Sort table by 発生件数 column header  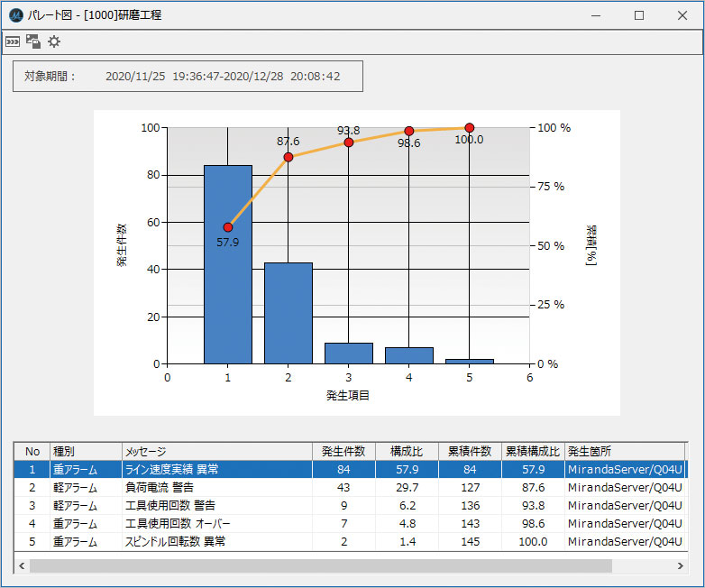pos(343,451)
